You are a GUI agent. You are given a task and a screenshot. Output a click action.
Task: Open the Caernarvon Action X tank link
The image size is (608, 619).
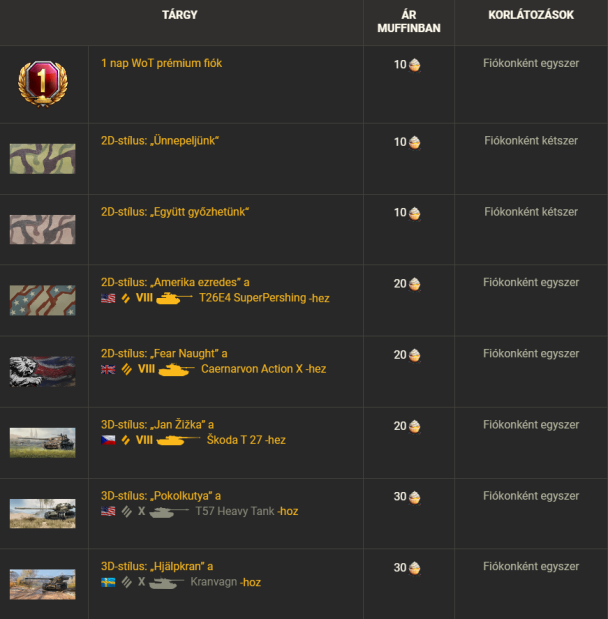tap(252, 369)
